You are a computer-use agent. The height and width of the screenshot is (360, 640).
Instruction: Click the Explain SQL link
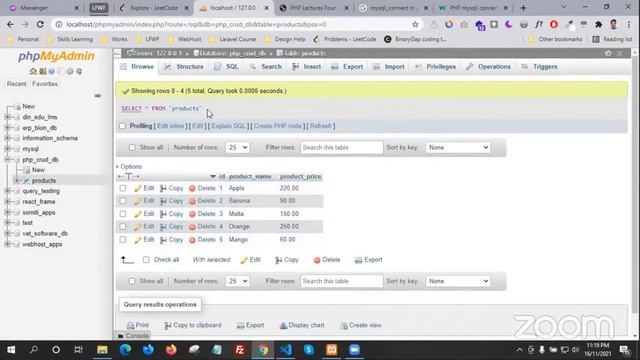pos(229,126)
